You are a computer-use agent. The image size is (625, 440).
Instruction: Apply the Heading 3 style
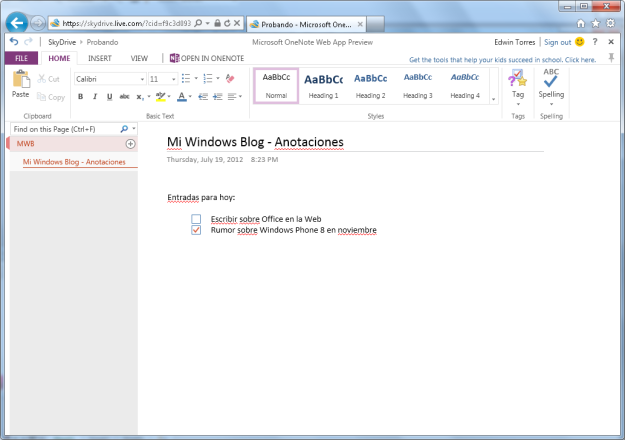[x=417, y=86]
